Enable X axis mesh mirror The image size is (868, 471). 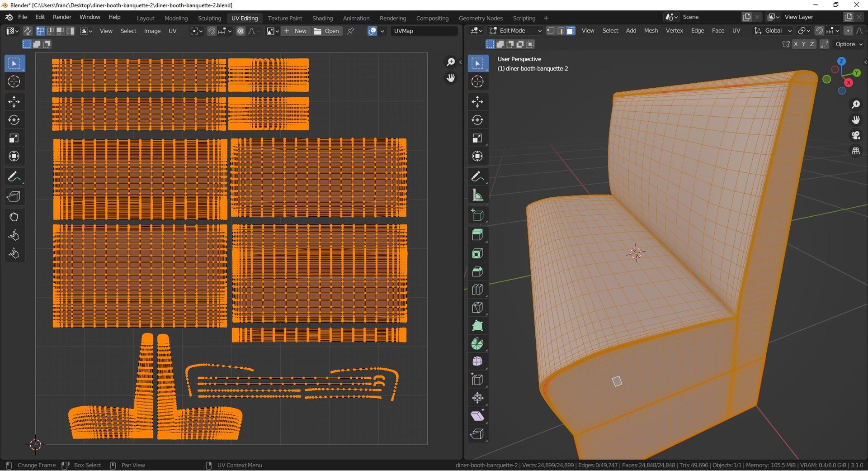796,44
